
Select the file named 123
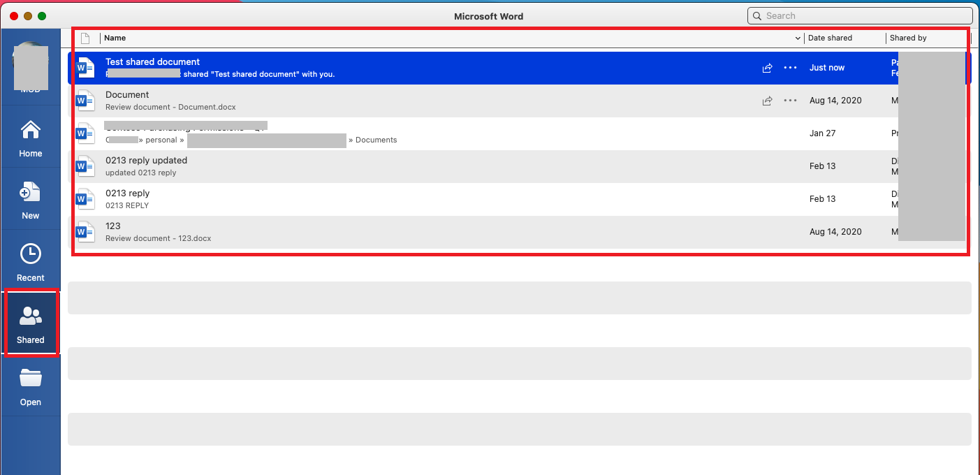pyautogui.click(x=112, y=226)
